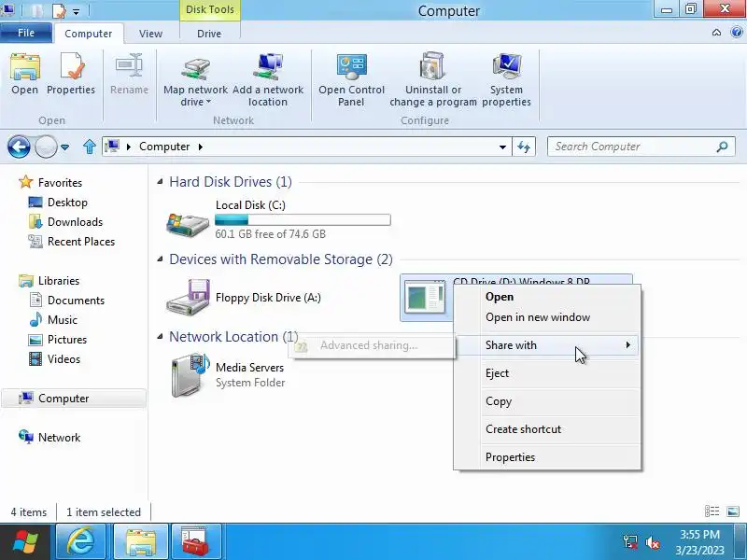Screen dimensions: 747x560
Task: Click Local Disk (C:) capacity bar
Action: pyautogui.click(x=303, y=219)
